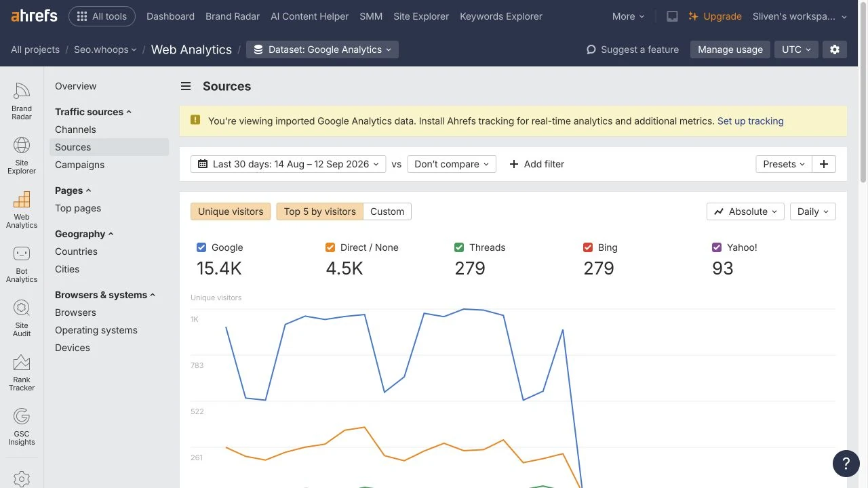Screen dimensions: 868x488
Task: Open Channels in side menu
Action: (75, 129)
